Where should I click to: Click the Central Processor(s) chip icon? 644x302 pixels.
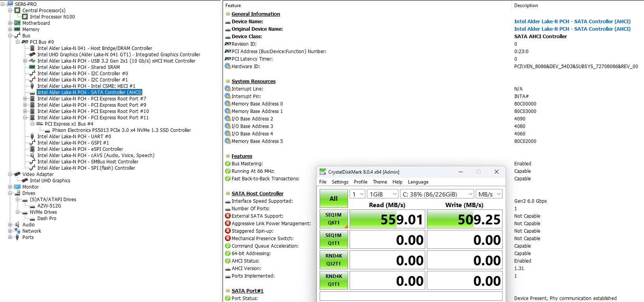[17, 10]
